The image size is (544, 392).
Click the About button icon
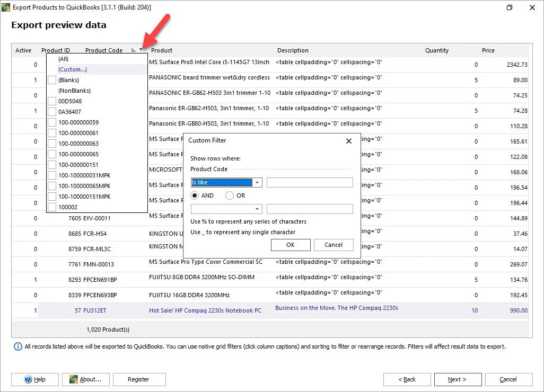(73, 379)
